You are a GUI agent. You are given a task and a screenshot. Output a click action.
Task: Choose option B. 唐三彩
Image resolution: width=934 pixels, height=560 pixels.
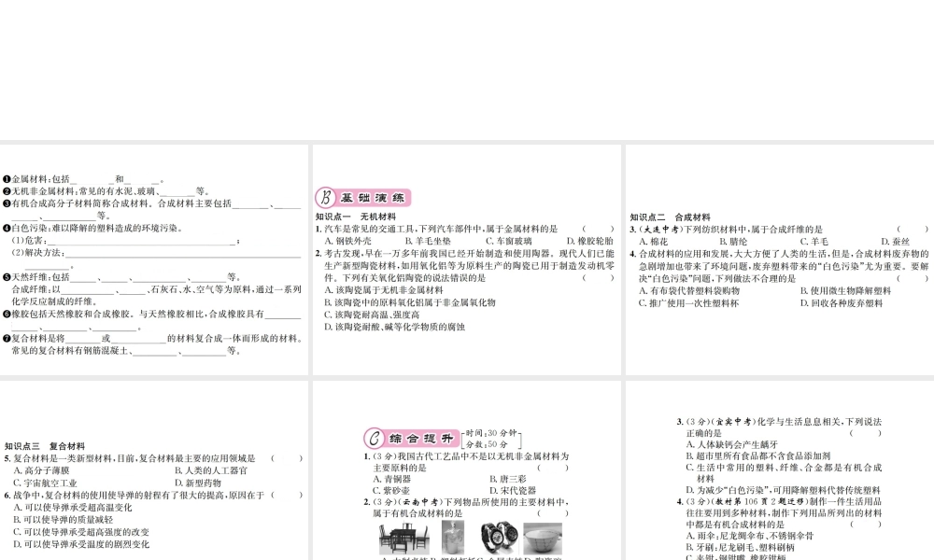pos(508,479)
